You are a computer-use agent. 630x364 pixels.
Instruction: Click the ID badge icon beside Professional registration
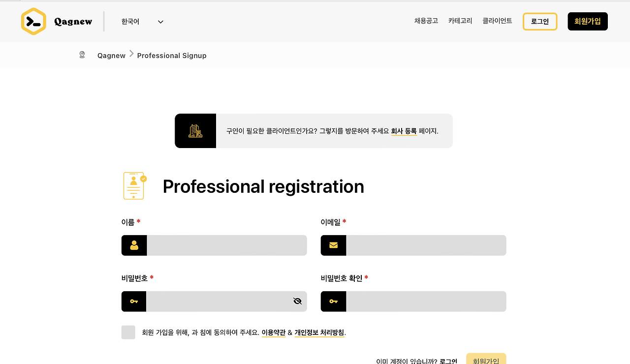pos(133,186)
